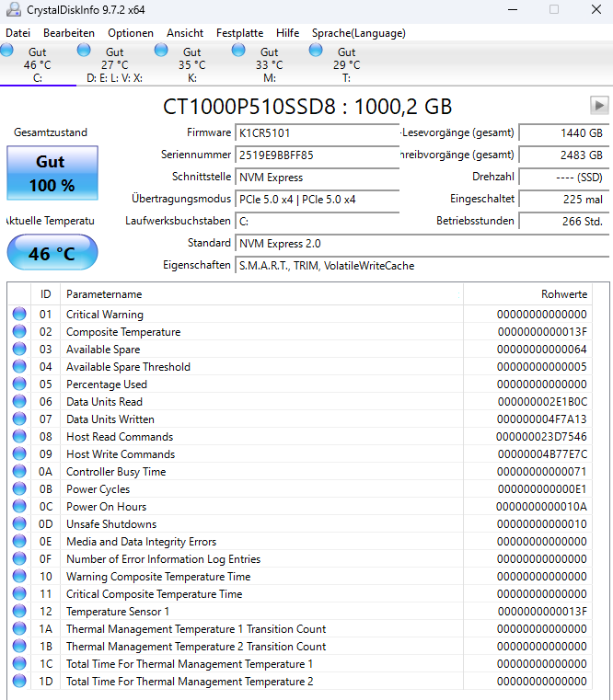
Task: Click the serial number field 2519E9BBFF85
Action: tap(318, 155)
